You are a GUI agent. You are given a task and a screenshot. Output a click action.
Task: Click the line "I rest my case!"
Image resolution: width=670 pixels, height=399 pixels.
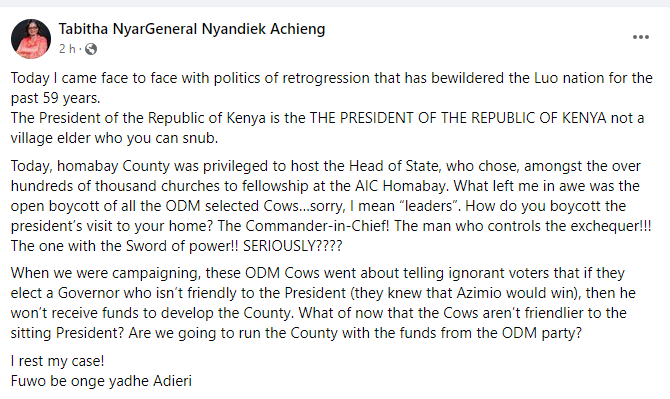coord(58,361)
